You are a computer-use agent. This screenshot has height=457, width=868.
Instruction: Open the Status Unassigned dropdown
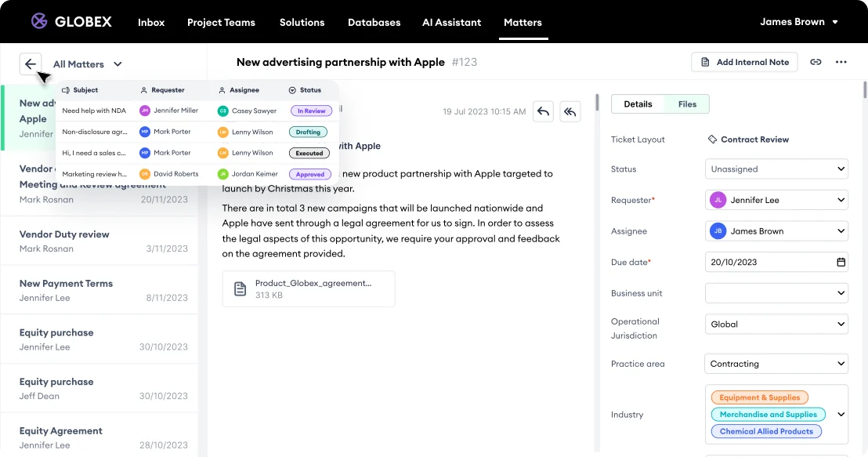coord(776,169)
